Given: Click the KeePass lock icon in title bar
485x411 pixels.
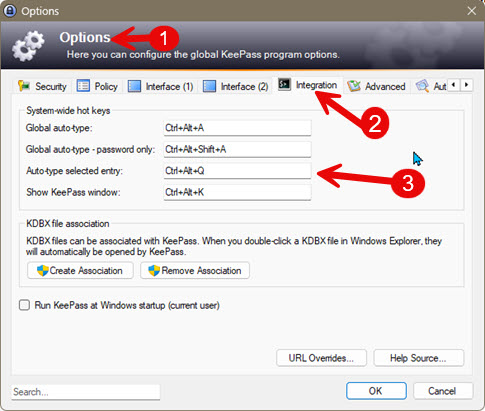Looking at the screenshot, I should [x=10, y=11].
